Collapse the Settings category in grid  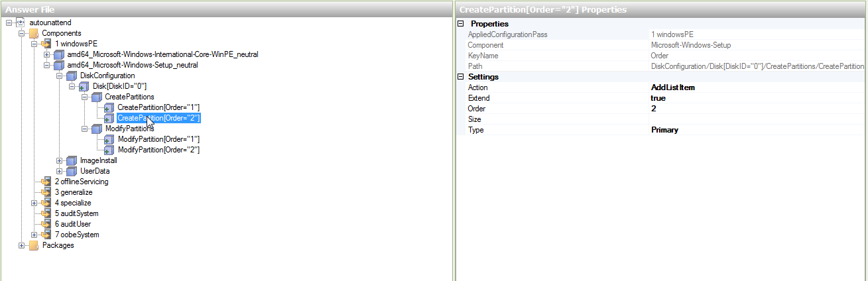(x=462, y=77)
